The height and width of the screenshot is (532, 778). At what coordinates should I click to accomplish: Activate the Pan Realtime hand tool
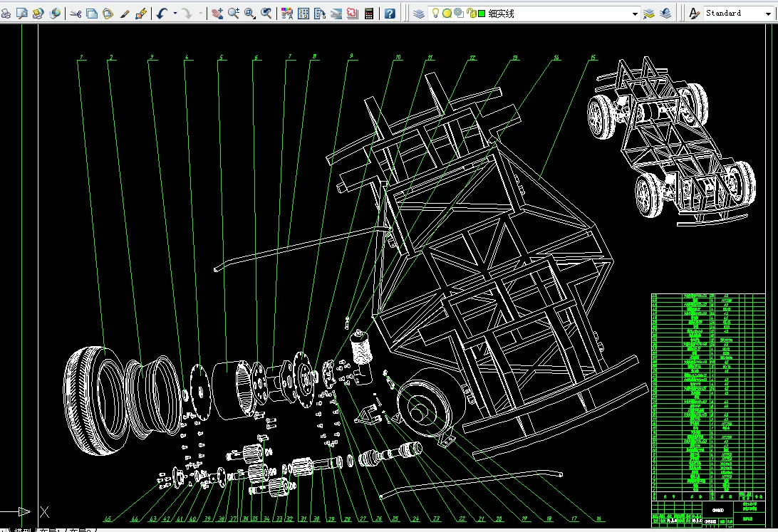click(217, 14)
